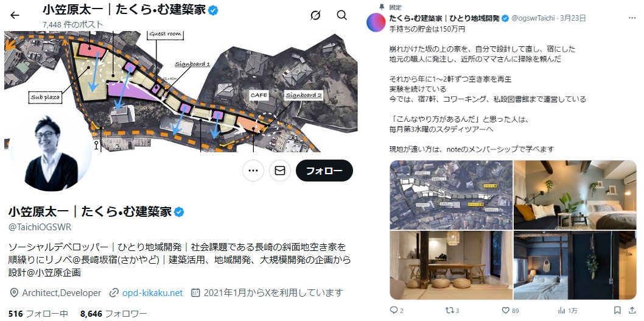Screen dimensions: 644x321
Task: Open the opd-kikaku.net website link
Action: pyautogui.click(x=152, y=293)
